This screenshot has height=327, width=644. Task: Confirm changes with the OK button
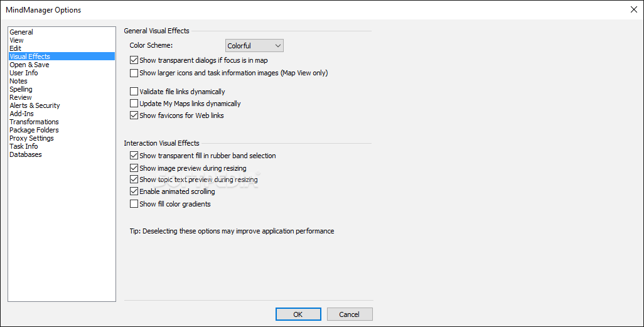[x=298, y=314]
